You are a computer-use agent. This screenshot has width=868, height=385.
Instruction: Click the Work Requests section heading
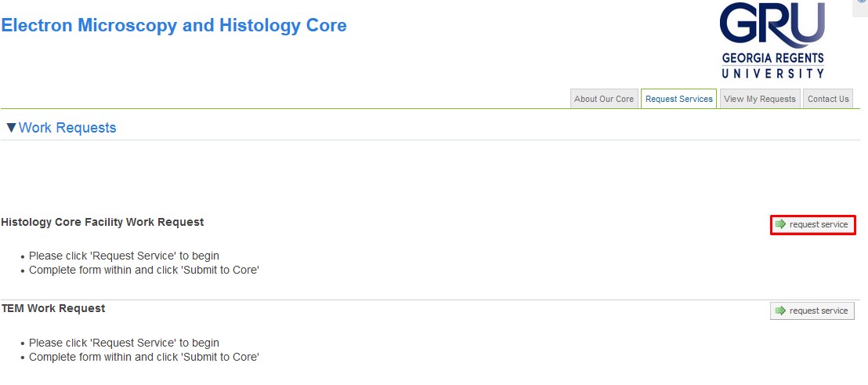67,128
